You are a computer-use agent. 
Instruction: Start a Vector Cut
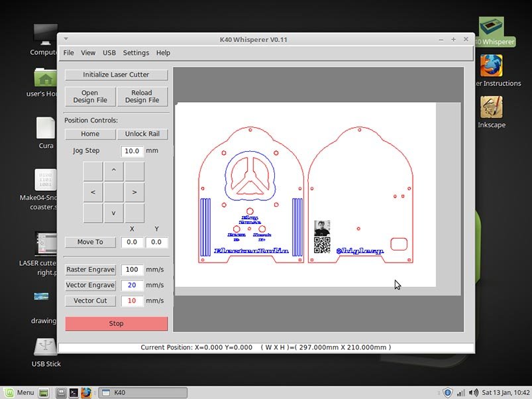(90, 300)
